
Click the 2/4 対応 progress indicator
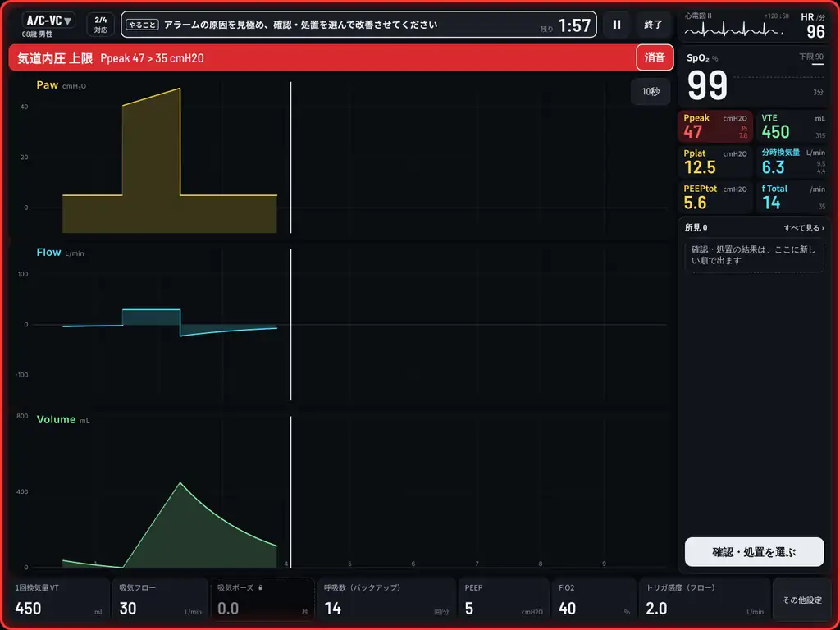tap(101, 25)
